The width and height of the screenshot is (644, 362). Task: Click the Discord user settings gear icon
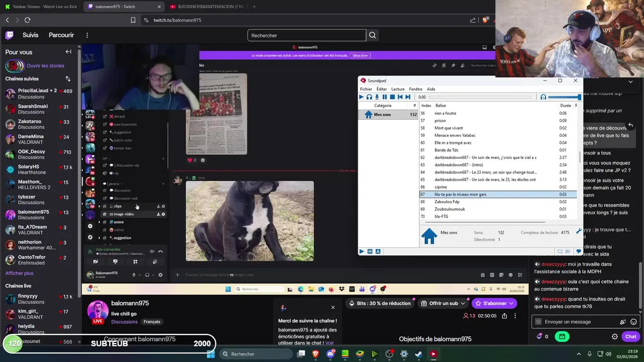(x=160, y=275)
